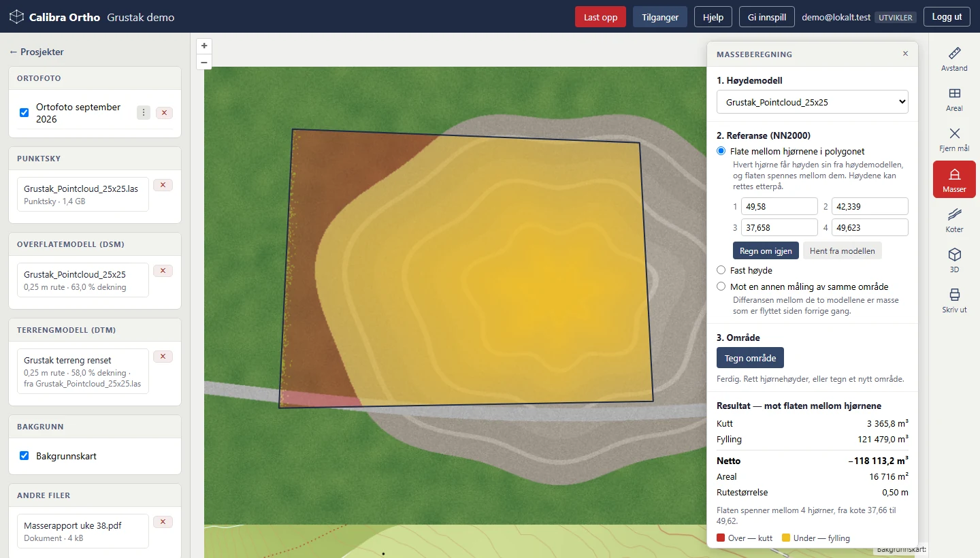Select Mot en annen måling option
This screenshot has width=980, height=558.
click(x=721, y=286)
